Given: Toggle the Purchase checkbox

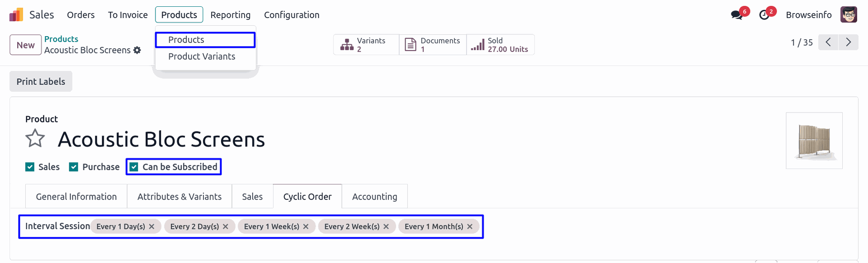Looking at the screenshot, I should tap(74, 167).
